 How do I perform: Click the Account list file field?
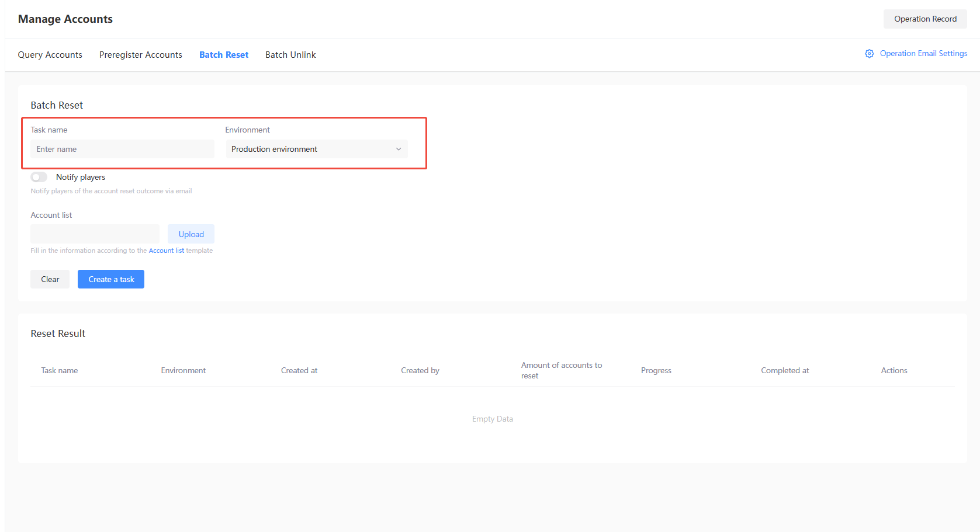point(95,234)
